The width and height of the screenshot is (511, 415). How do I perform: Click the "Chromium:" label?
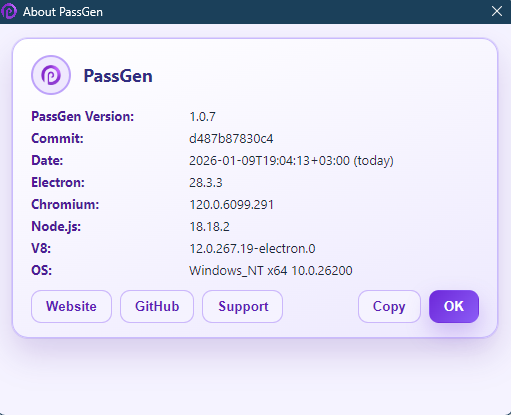65,205
